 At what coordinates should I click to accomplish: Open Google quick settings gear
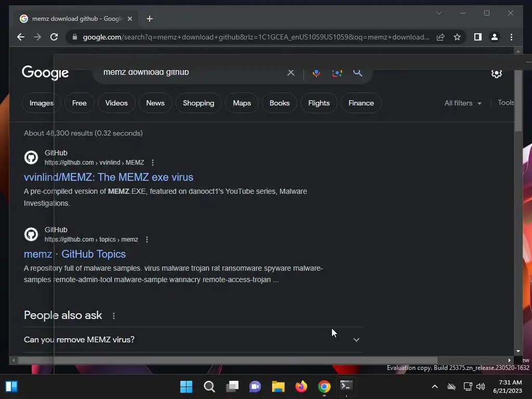pos(496,73)
